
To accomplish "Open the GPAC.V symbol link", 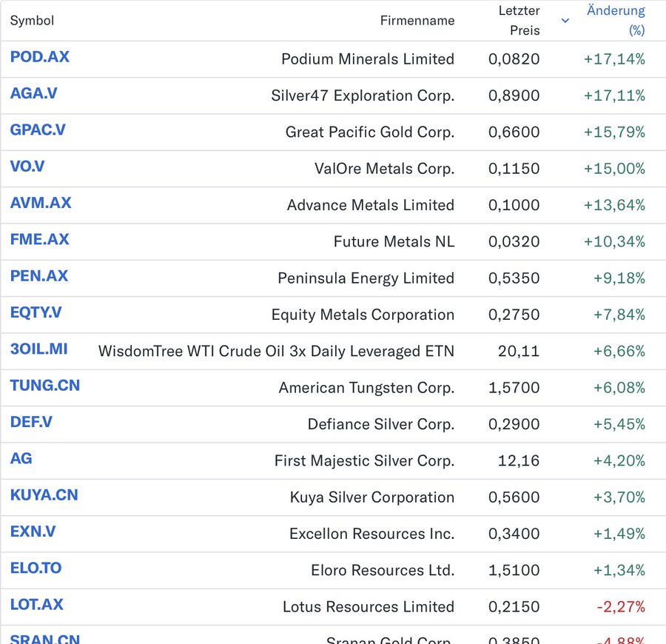I will (38, 130).
